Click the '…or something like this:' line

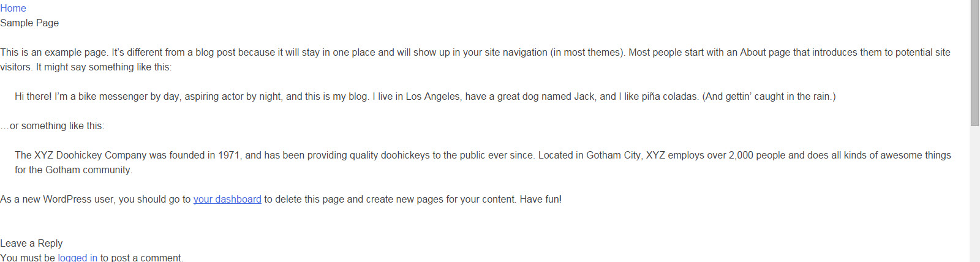(52, 125)
